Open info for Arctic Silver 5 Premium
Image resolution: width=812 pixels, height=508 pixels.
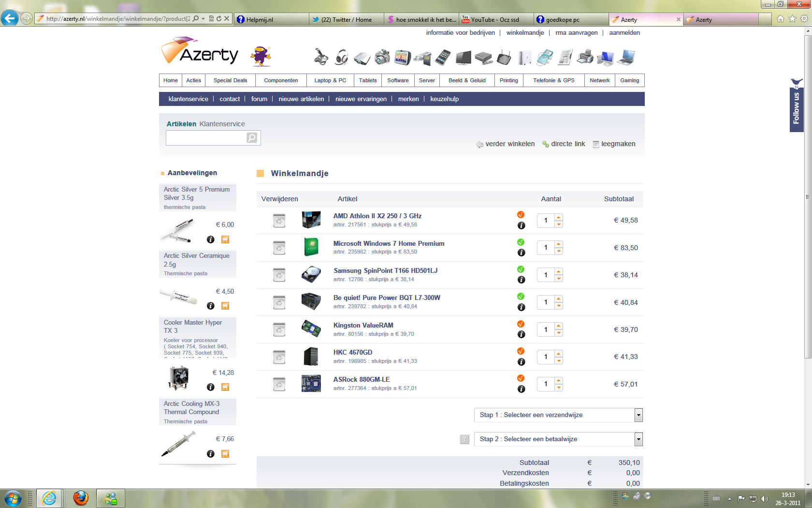(x=211, y=239)
